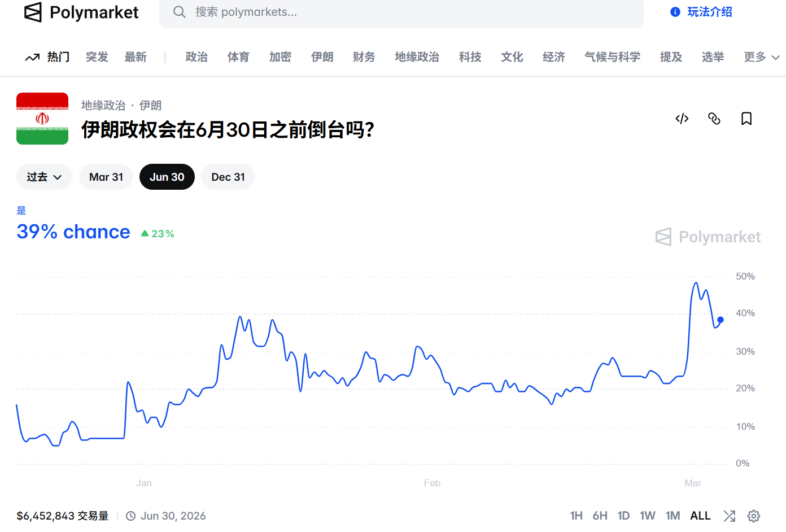This screenshot has width=786, height=532.
Task: Switch to the 伊朗 category tab
Action: pos(322,57)
